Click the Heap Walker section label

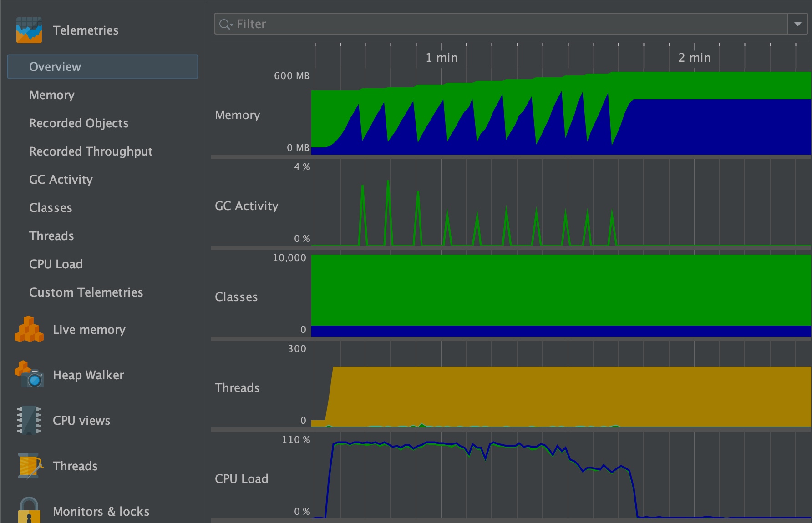[88, 375]
